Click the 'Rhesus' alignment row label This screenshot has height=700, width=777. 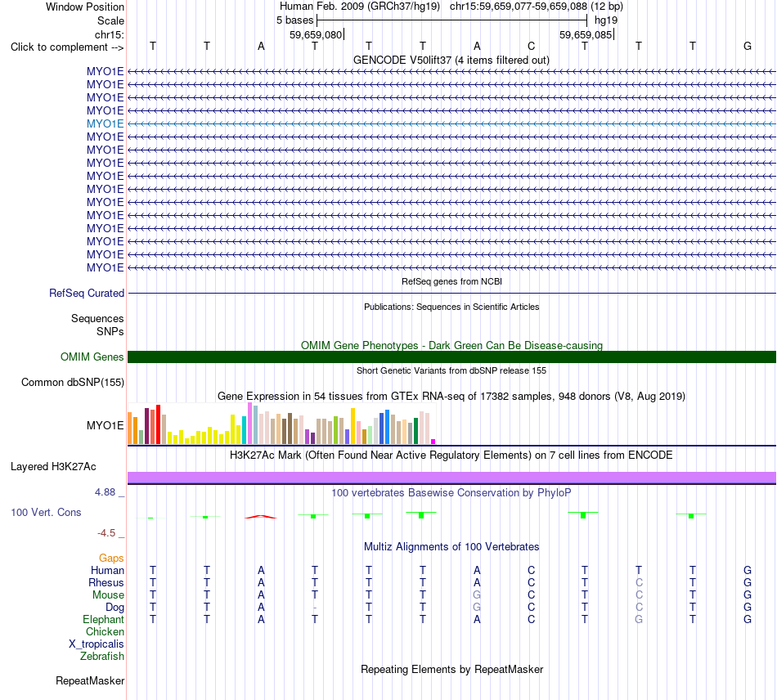tap(106, 582)
